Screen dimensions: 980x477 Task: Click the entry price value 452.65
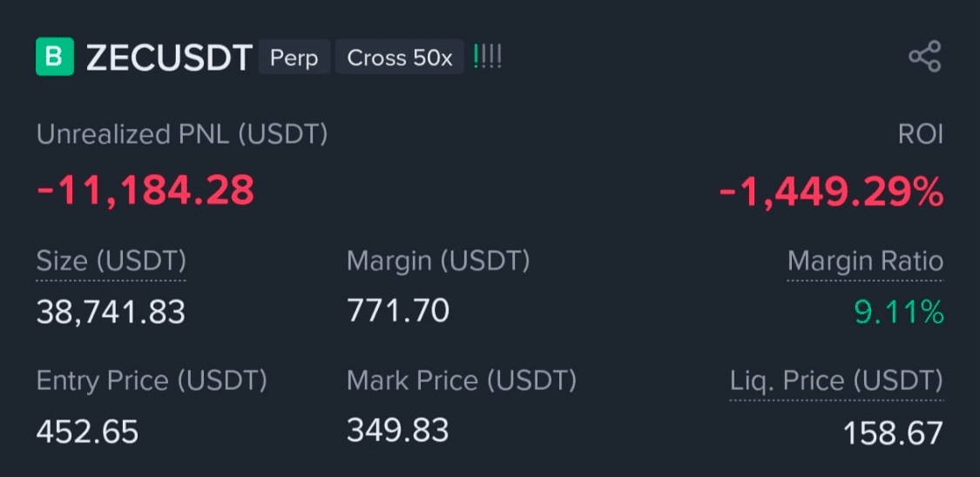(x=87, y=431)
